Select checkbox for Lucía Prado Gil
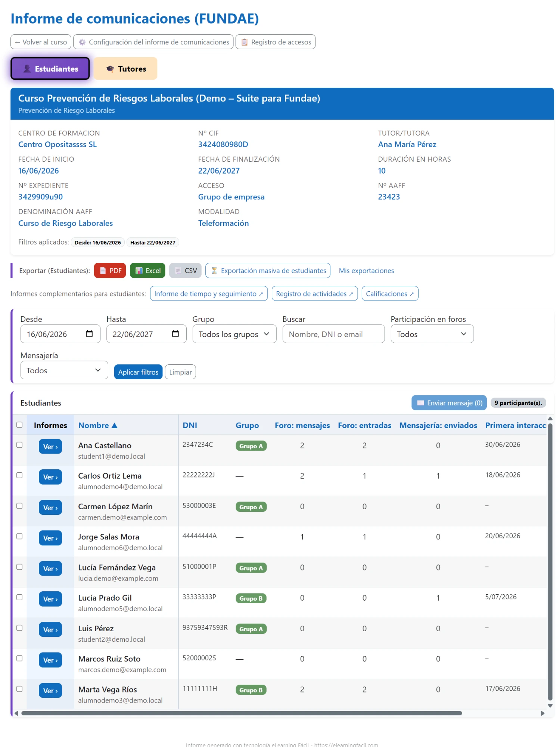The image size is (560, 747). point(19,597)
